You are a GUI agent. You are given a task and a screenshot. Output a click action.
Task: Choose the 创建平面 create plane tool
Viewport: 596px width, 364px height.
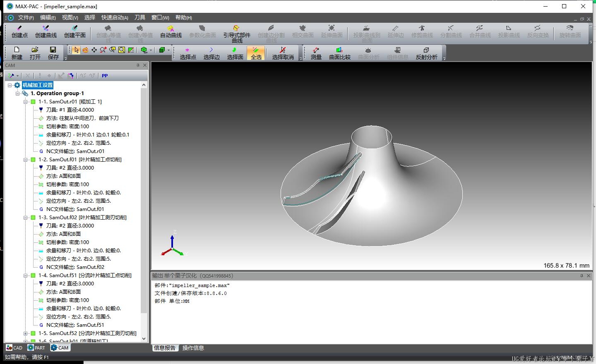pos(75,32)
